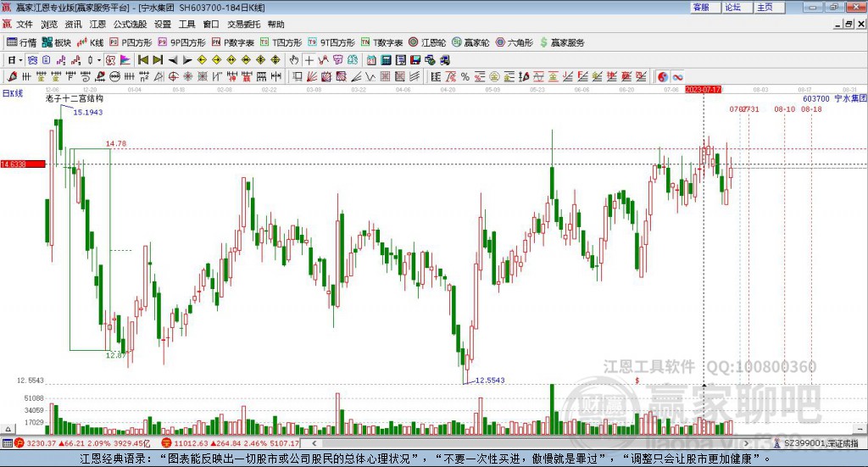
Task: Click the 日K线 label
Action: tap(13, 93)
